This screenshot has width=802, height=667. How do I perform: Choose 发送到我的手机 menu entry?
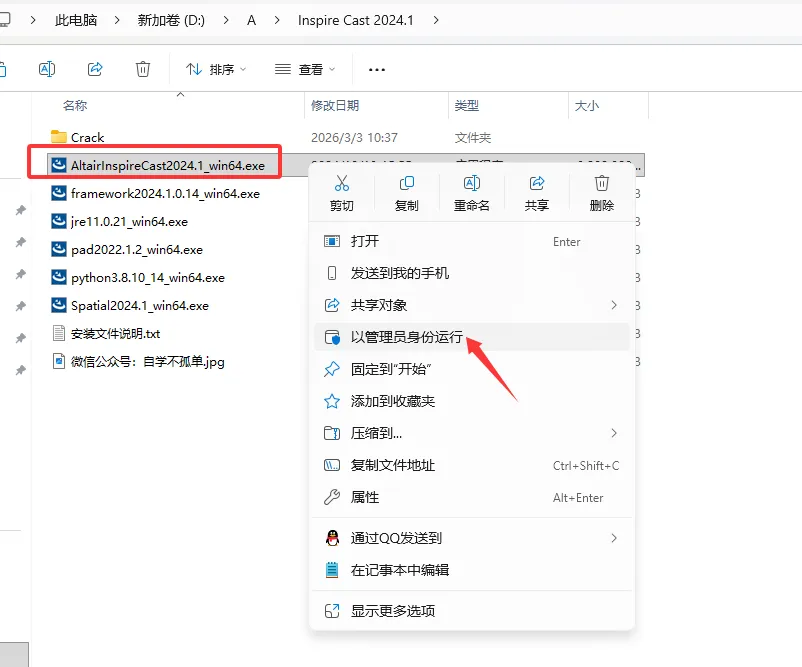[471, 273]
